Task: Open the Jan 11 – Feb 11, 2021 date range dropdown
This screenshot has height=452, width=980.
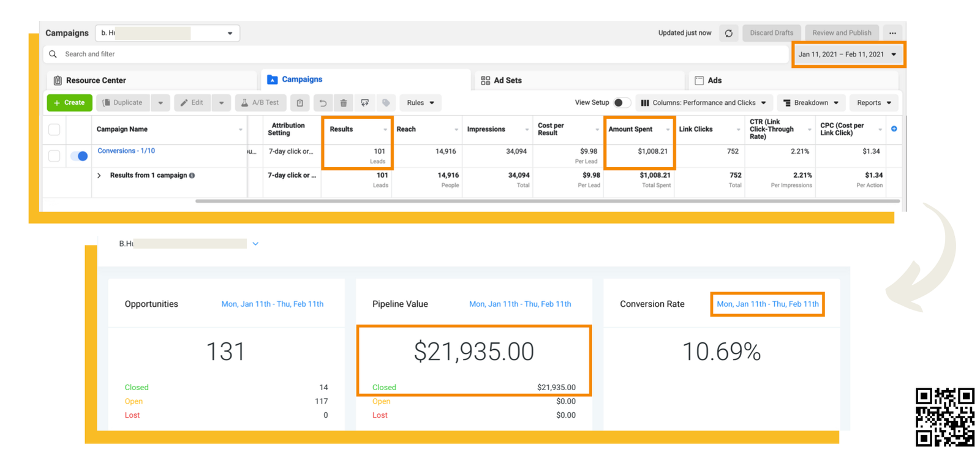Action: [847, 55]
